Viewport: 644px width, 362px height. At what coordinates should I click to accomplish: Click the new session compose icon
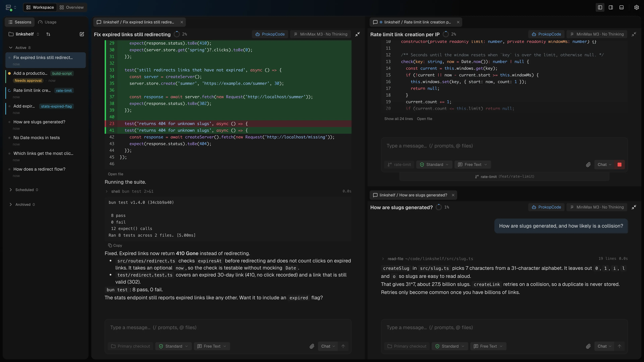(82, 34)
